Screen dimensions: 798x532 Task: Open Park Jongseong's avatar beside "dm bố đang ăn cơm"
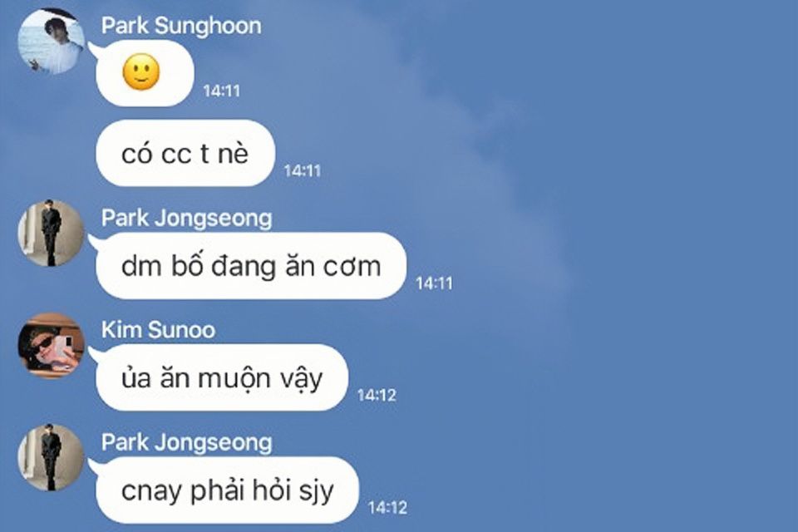tap(52, 233)
